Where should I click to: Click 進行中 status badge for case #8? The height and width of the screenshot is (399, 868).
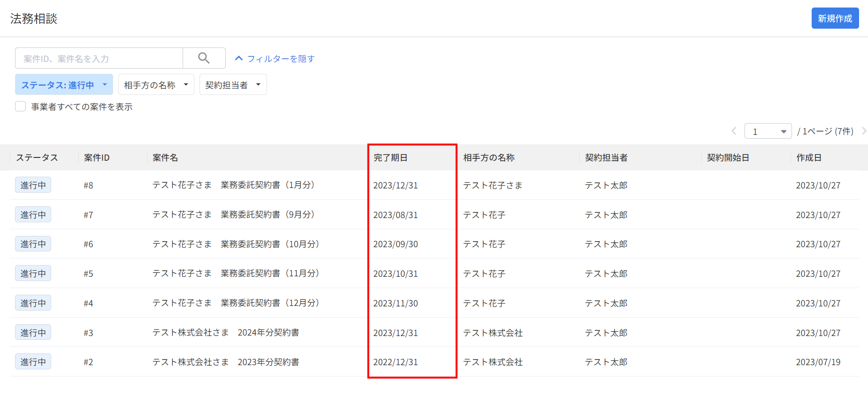tap(33, 185)
